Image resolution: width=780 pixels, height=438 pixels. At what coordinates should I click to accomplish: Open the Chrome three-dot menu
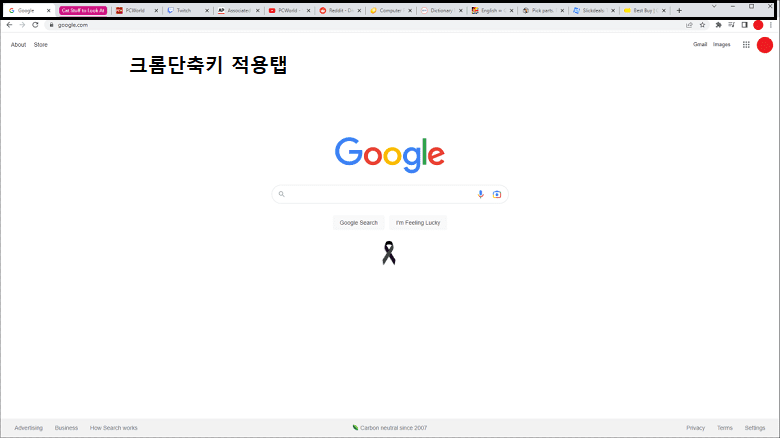point(771,25)
